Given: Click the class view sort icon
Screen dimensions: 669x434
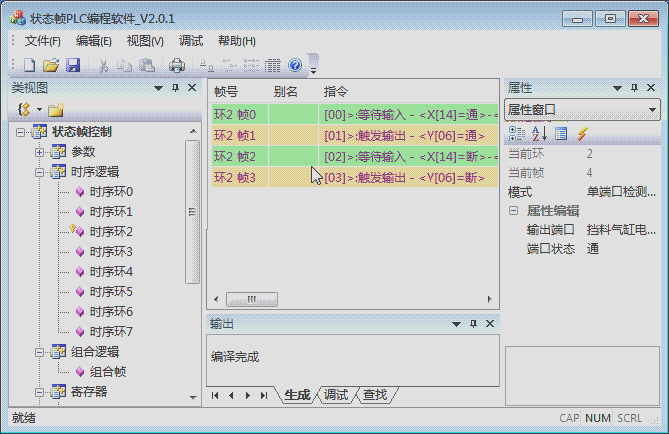Looking at the screenshot, I should [24, 110].
